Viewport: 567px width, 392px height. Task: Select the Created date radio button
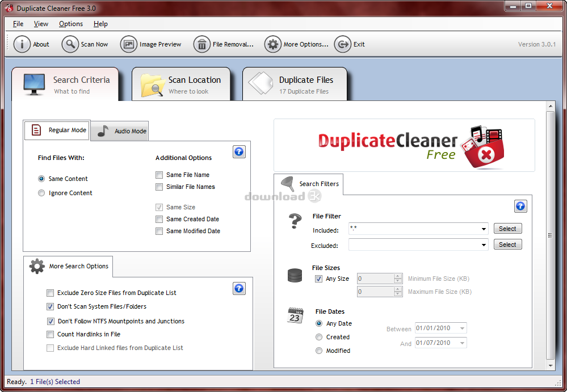pyautogui.click(x=319, y=337)
